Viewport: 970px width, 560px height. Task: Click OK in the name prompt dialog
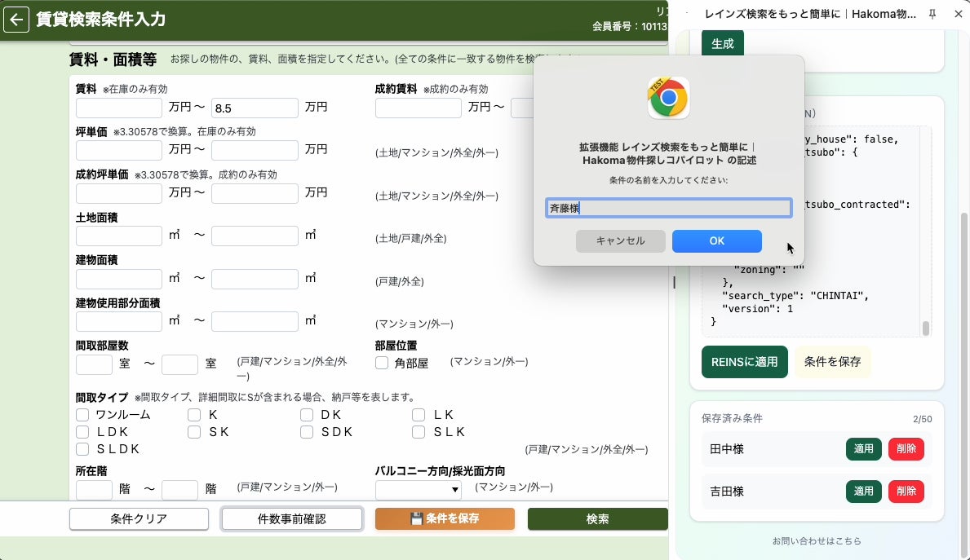pyautogui.click(x=716, y=241)
